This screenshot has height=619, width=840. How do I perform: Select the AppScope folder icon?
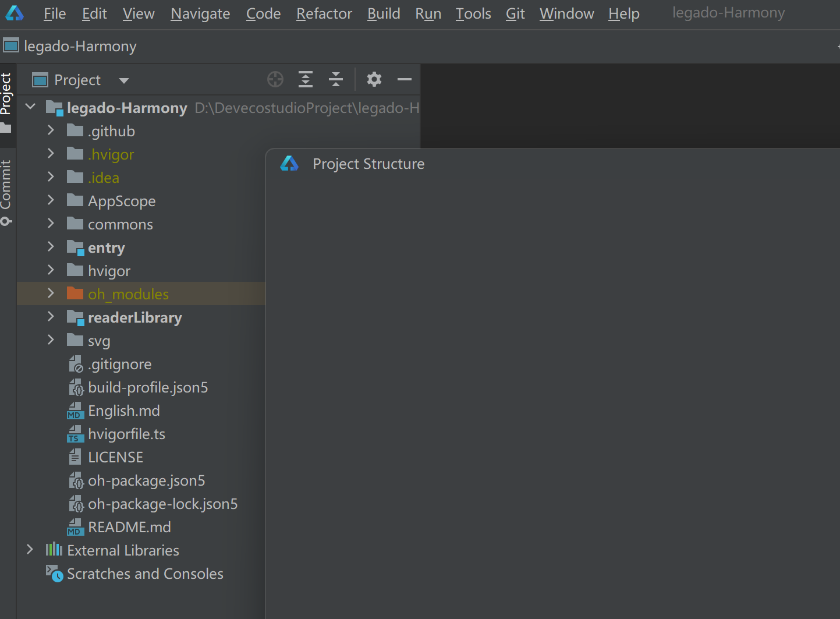[x=75, y=200]
